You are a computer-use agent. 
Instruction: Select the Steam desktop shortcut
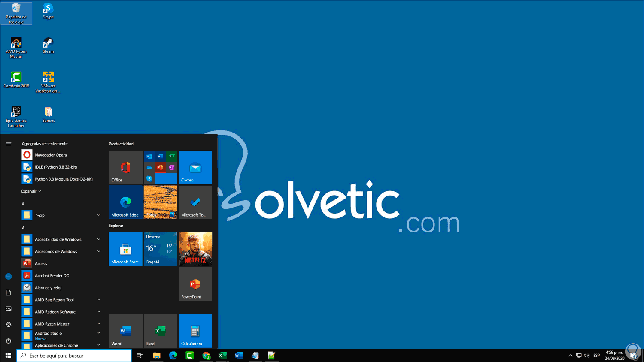[48, 46]
